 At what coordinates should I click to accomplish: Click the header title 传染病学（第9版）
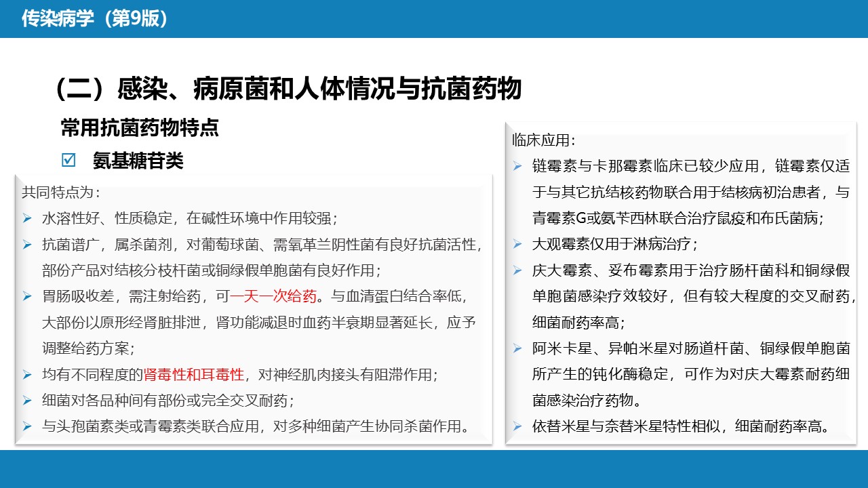(95, 18)
